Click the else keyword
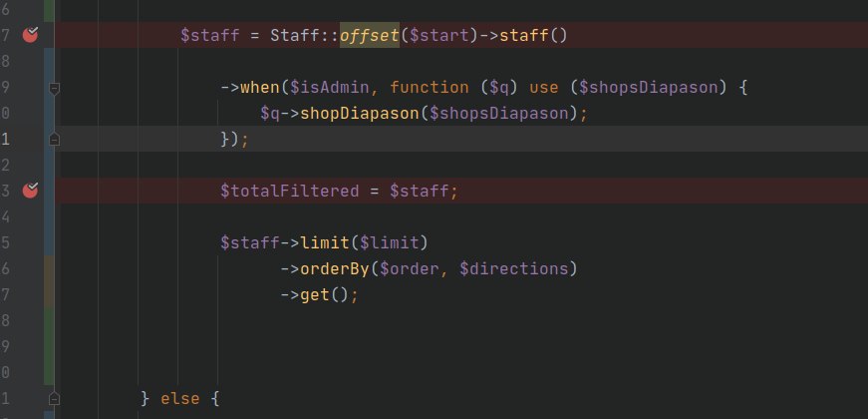This screenshot has width=868, height=419. 180,398
